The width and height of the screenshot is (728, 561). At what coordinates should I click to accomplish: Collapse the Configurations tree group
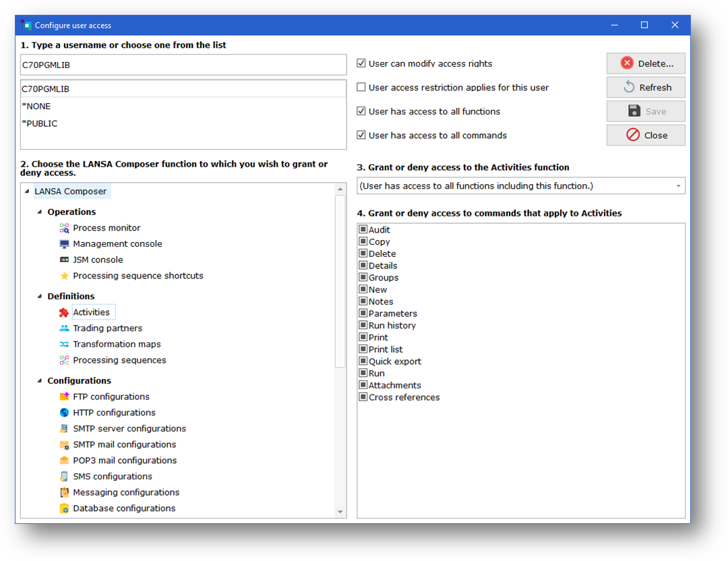click(x=40, y=380)
